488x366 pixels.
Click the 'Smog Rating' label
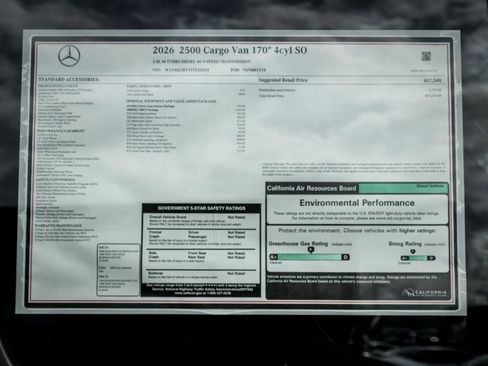(x=405, y=244)
